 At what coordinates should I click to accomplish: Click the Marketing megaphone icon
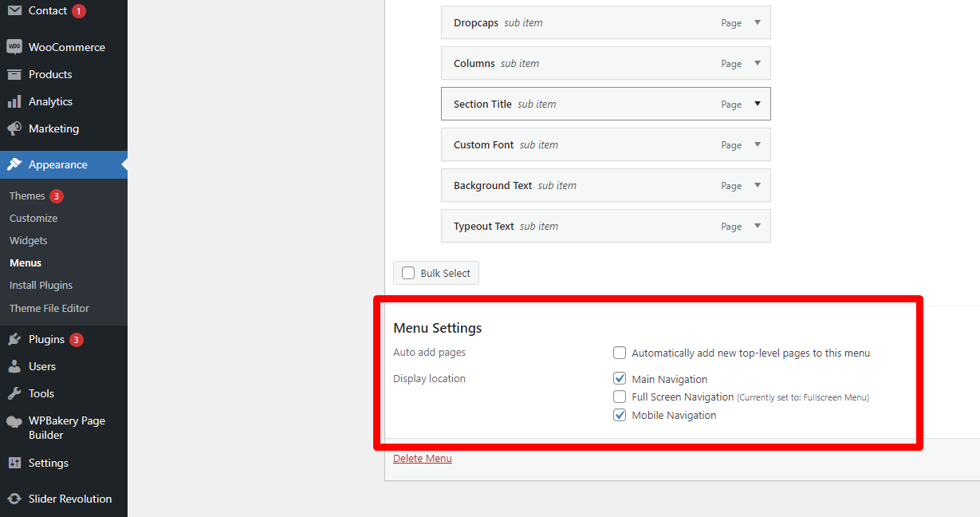(x=14, y=128)
